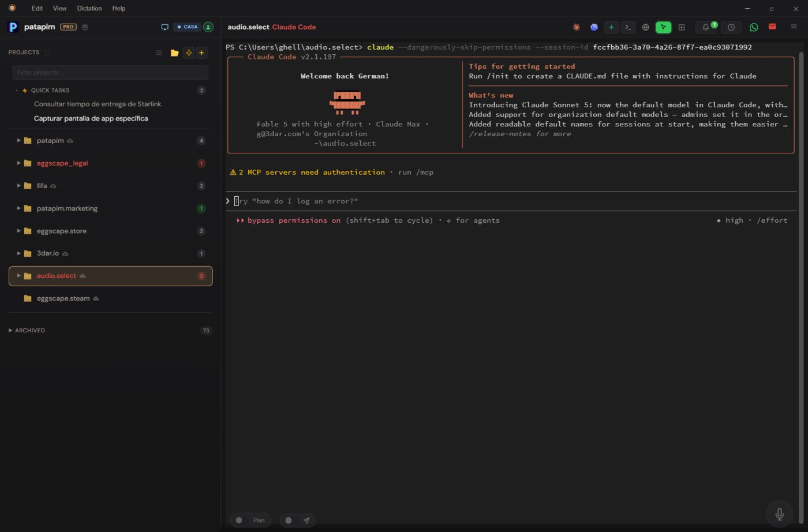Click the green plus new-session button

[611, 27]
